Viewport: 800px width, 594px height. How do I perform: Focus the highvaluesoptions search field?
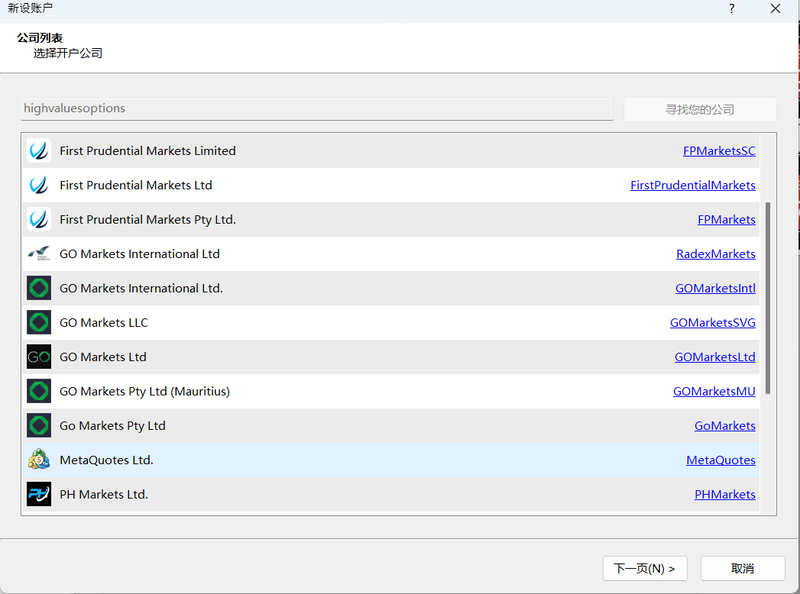click(317, 109)
